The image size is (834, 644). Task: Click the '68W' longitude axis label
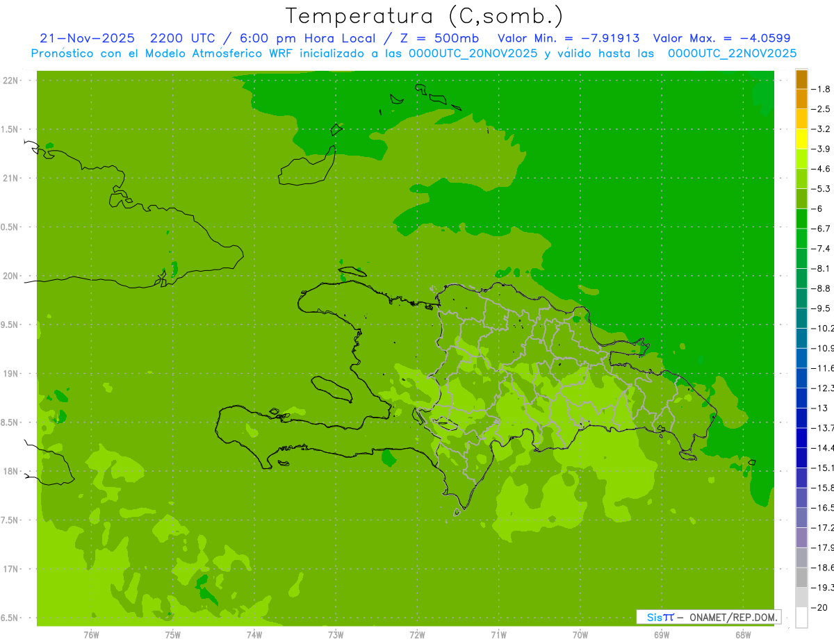point(743,635)
